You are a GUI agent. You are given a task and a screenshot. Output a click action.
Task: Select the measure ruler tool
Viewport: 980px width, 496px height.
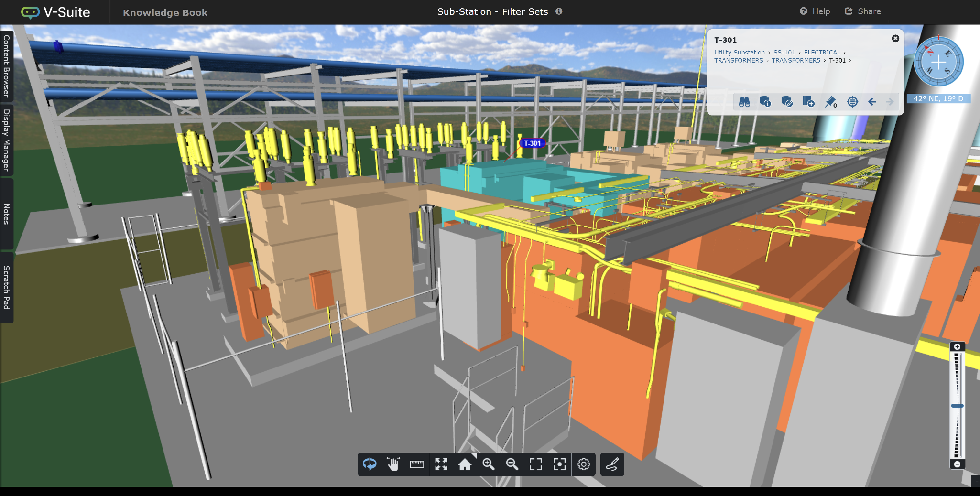(415, 464)
